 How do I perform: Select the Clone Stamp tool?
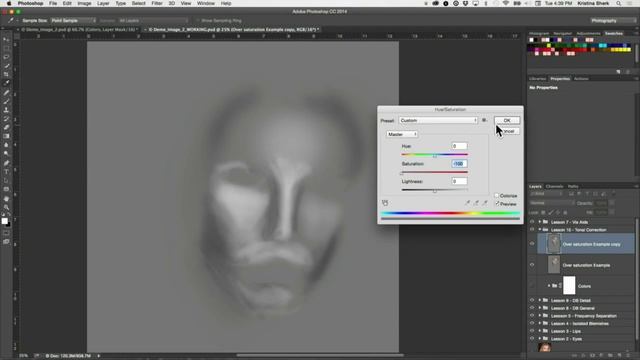tap(6, 110)
